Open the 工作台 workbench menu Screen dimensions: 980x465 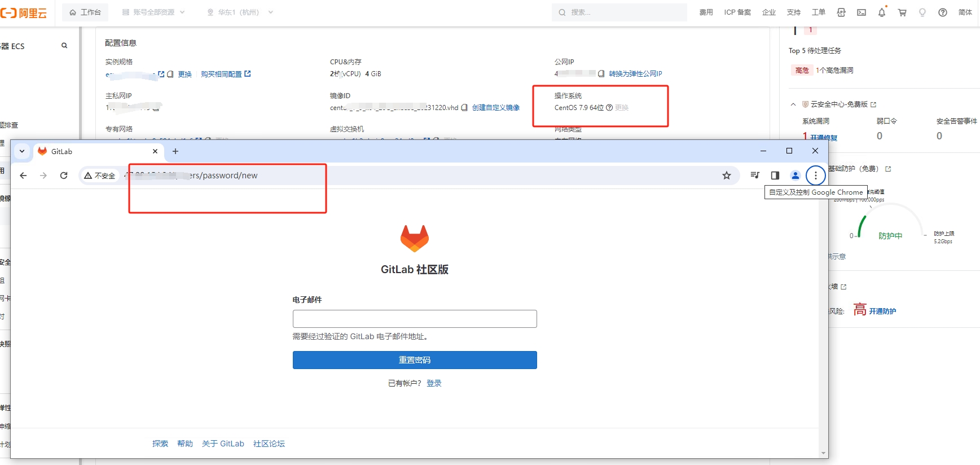[85, 12]
